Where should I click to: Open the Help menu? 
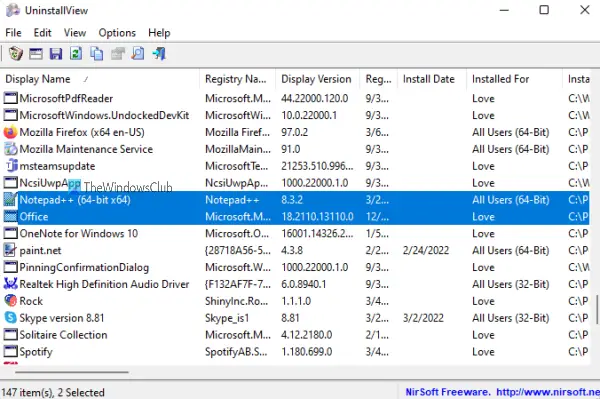[x=159, y=33]
